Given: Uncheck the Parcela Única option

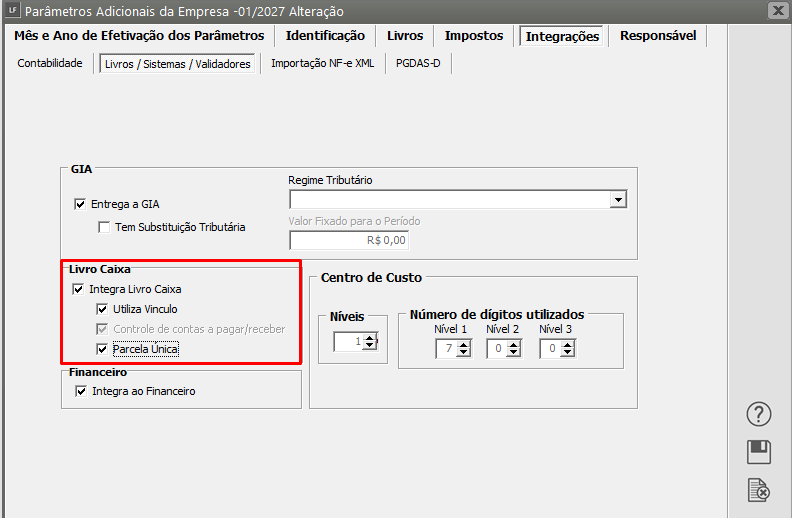Looking at the screenshot, I should point(102,349).
